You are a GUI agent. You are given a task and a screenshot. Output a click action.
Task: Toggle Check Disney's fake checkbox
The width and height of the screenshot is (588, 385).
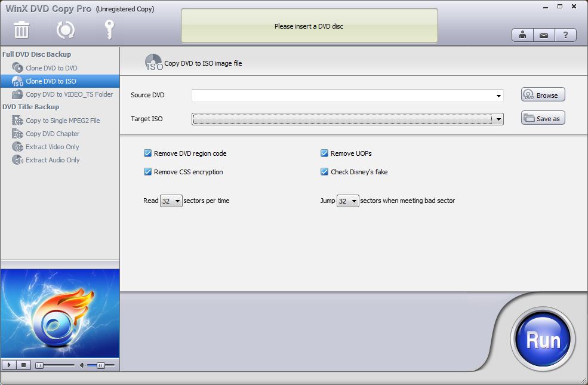point(324,172)
